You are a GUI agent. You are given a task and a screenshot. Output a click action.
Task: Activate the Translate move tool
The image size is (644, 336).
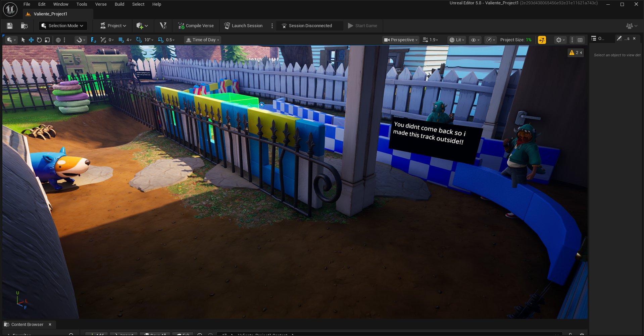click(x=31, y=40)
